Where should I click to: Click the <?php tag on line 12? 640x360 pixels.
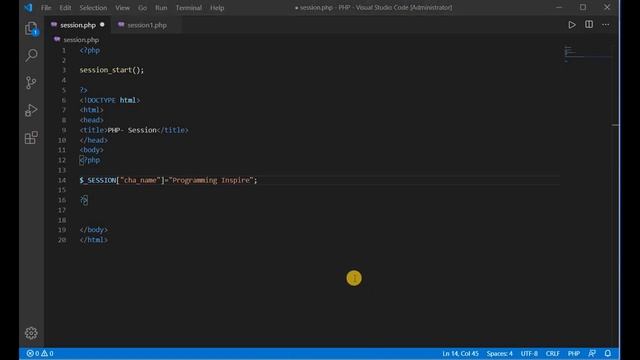(90, 160)
